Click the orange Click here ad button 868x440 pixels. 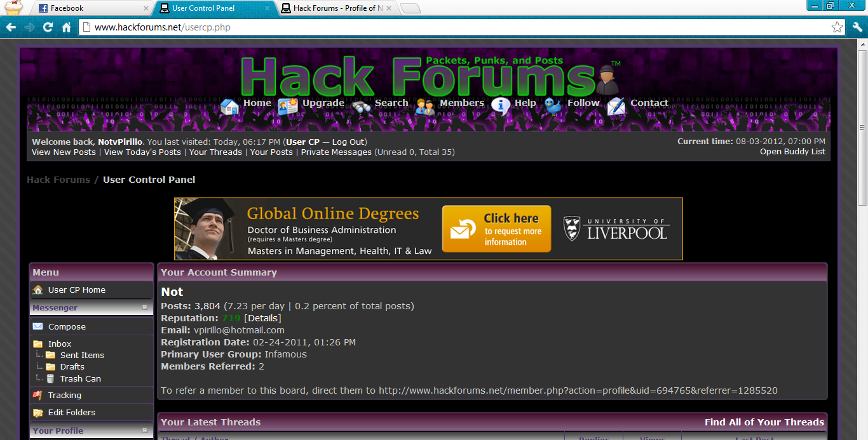click(497, 229)
